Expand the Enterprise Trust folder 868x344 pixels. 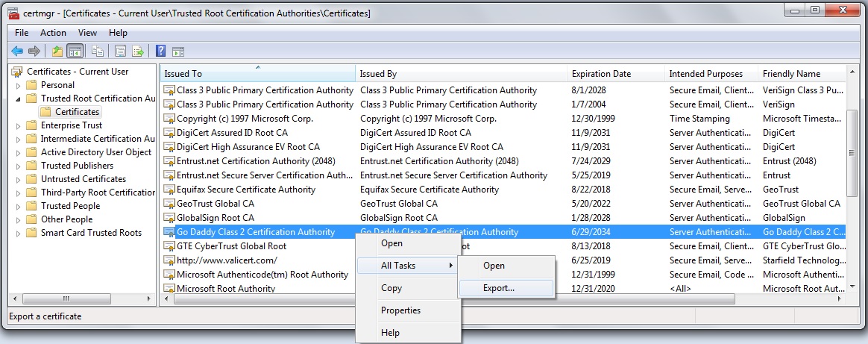tap(18, 125)
